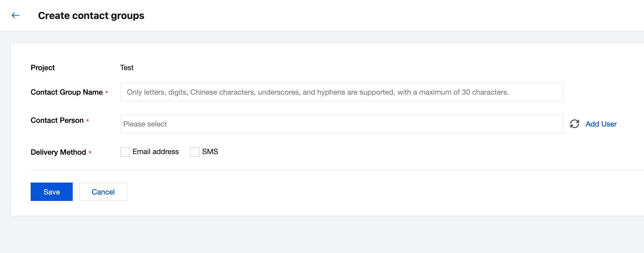The image size is (644, 253).
Task: Click red asterisk beside Delivery Method
Action: (90, 152)
